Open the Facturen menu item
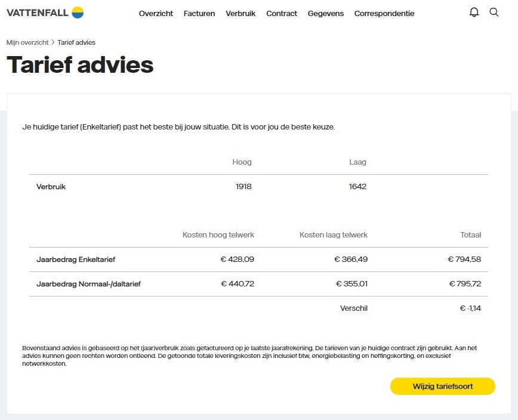The width and height of the screenshot is (518, 420). (199, 14)
